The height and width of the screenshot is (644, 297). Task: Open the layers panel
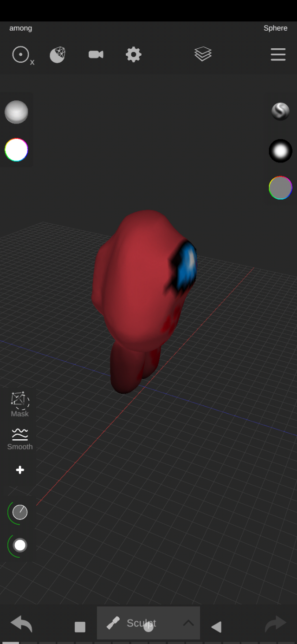[203, 54]
